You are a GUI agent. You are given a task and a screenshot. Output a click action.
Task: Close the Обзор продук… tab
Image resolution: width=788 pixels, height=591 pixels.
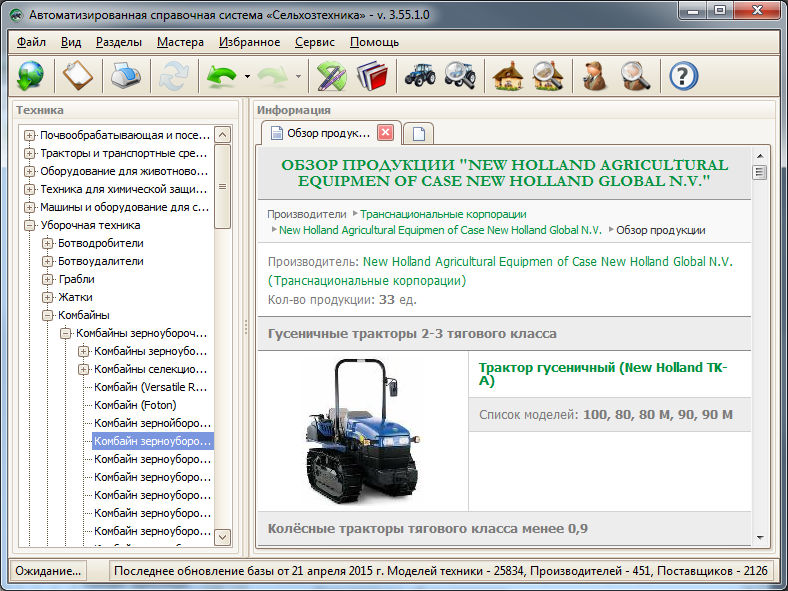(385, 133)
